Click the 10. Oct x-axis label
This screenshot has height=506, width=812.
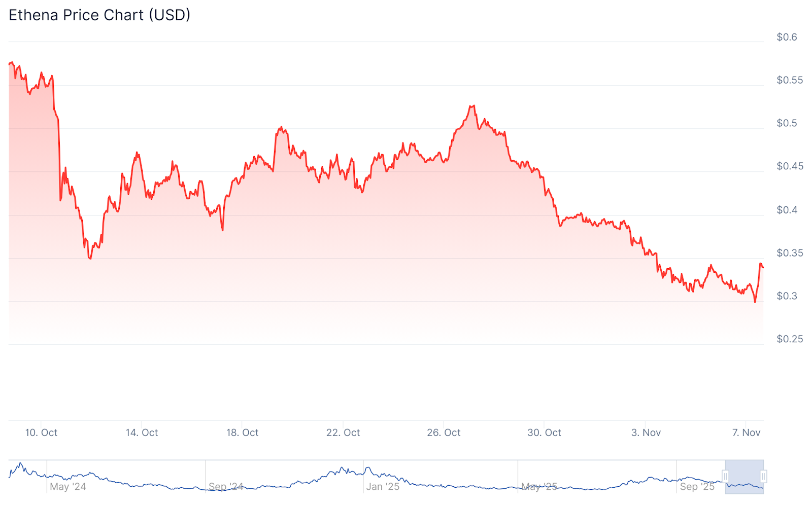click(41, 432)
